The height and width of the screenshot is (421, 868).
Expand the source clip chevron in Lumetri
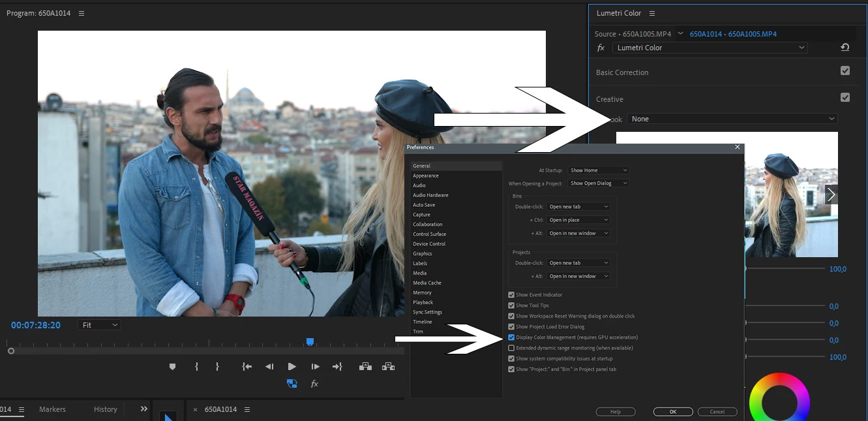(x=681, y=33)
